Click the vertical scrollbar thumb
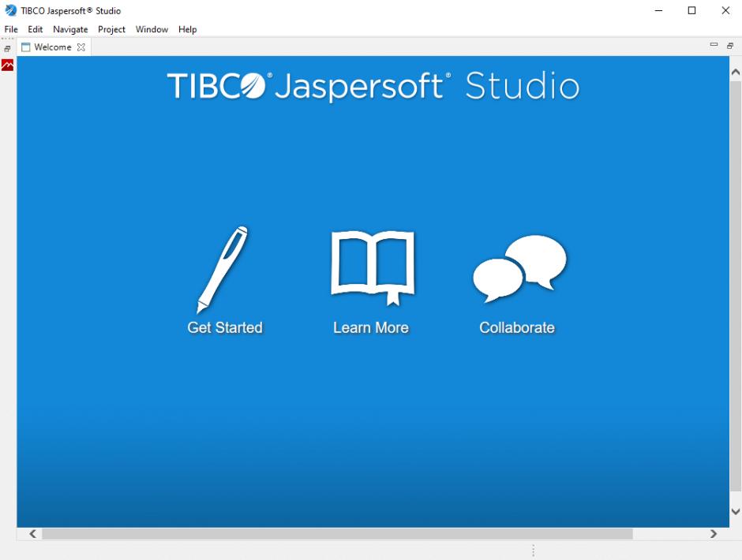 736,286
